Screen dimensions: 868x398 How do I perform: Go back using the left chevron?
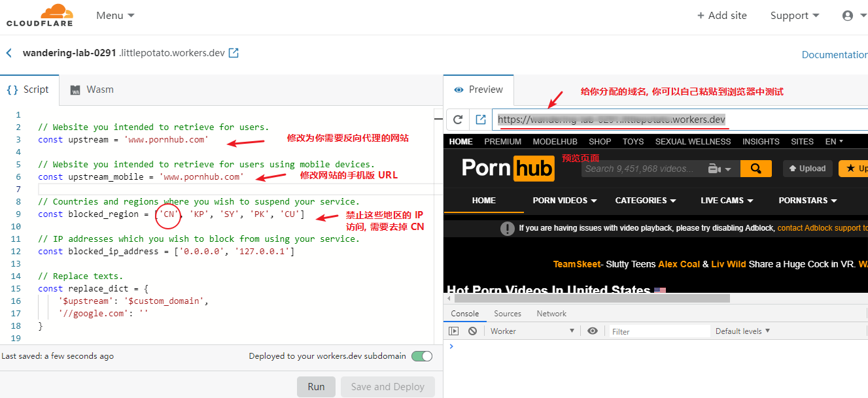pos(9,53)
